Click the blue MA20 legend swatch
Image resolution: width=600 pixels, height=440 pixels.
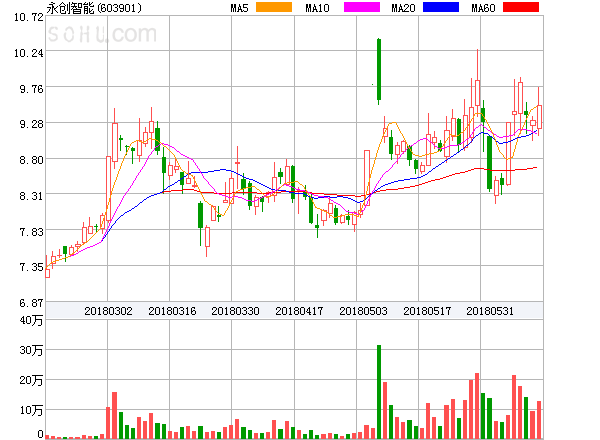tap(441, 7)
